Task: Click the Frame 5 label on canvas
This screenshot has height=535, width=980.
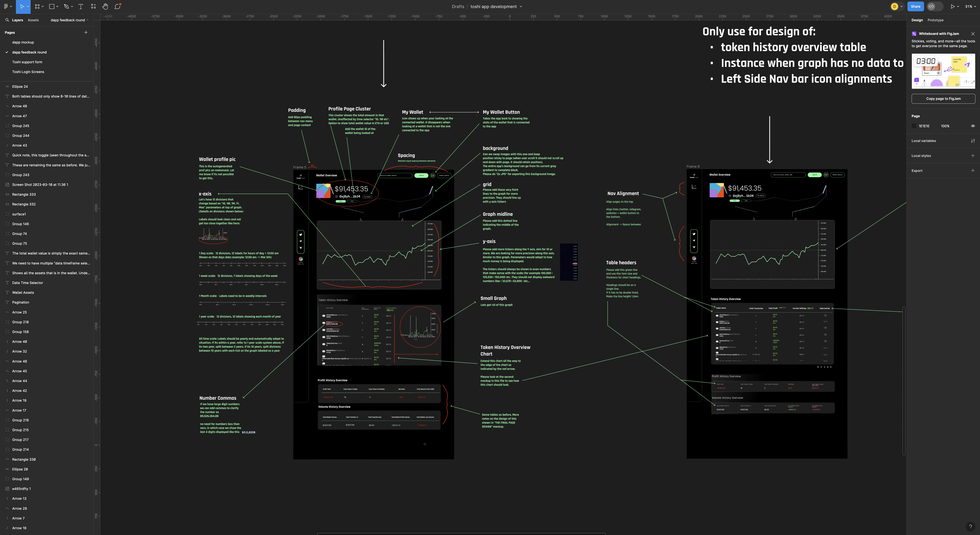Action: click(x=299, y=167)
